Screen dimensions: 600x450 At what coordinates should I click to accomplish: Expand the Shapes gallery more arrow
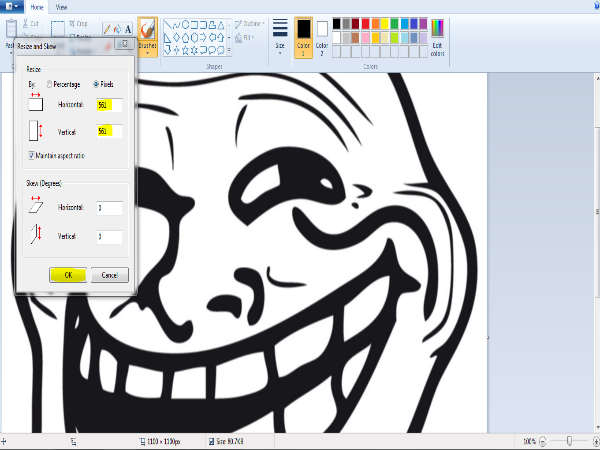tap(229, 49)
